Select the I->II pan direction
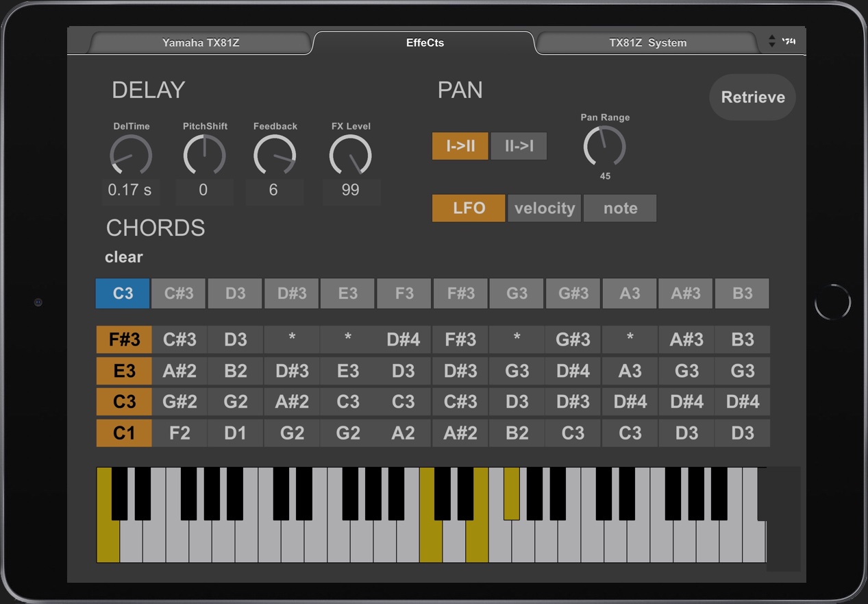Image resolution: width=868 pixels, height=604 pixels. (x=460, y=146)
